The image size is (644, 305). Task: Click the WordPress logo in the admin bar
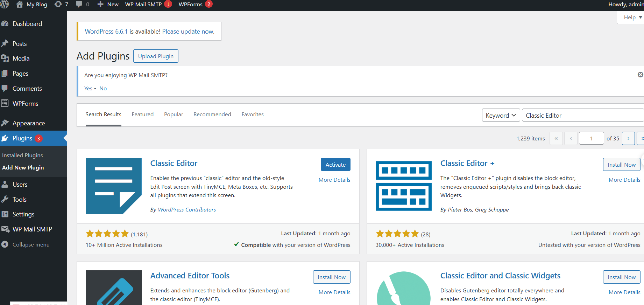coord(4,4)
